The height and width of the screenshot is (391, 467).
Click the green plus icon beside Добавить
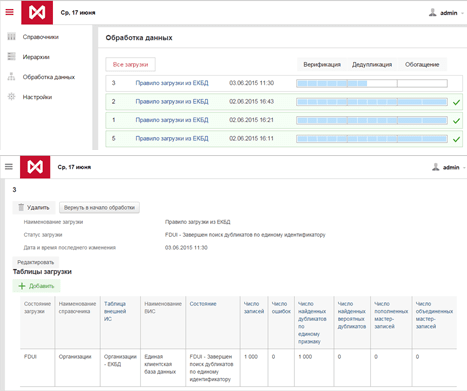[22, 286]
